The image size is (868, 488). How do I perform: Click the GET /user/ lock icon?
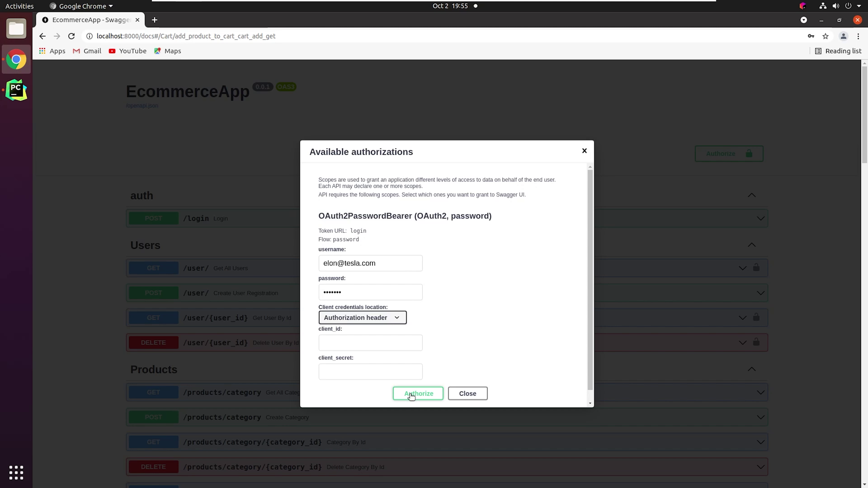point(757,267)
